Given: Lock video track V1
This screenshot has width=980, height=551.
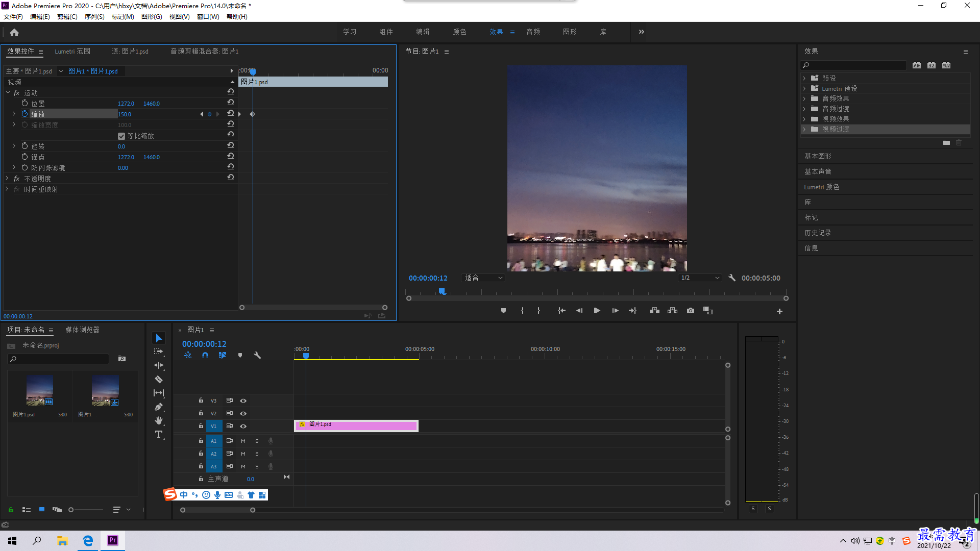Looking at the screenshot, I should tap(201, 426).
